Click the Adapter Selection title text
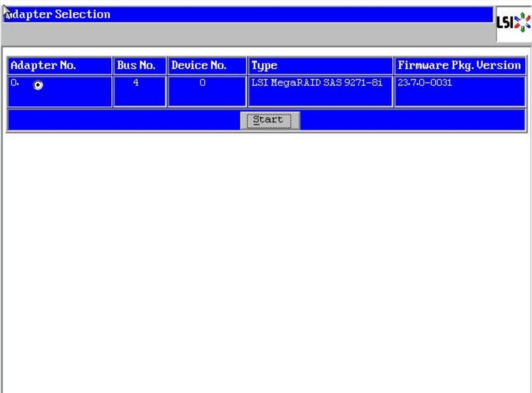The image size is (532, 393). click(x=58, y=14)
